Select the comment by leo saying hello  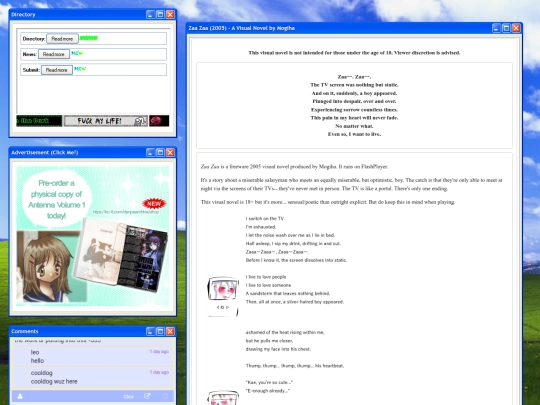pos(93,356)
